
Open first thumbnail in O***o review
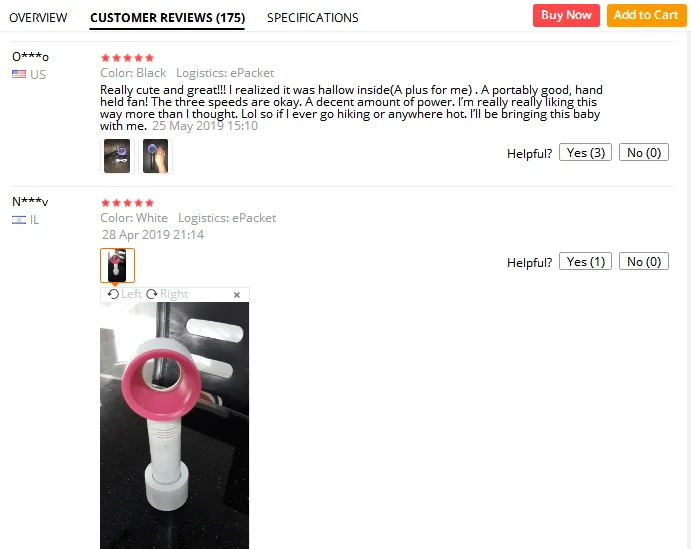pos(117,156)
